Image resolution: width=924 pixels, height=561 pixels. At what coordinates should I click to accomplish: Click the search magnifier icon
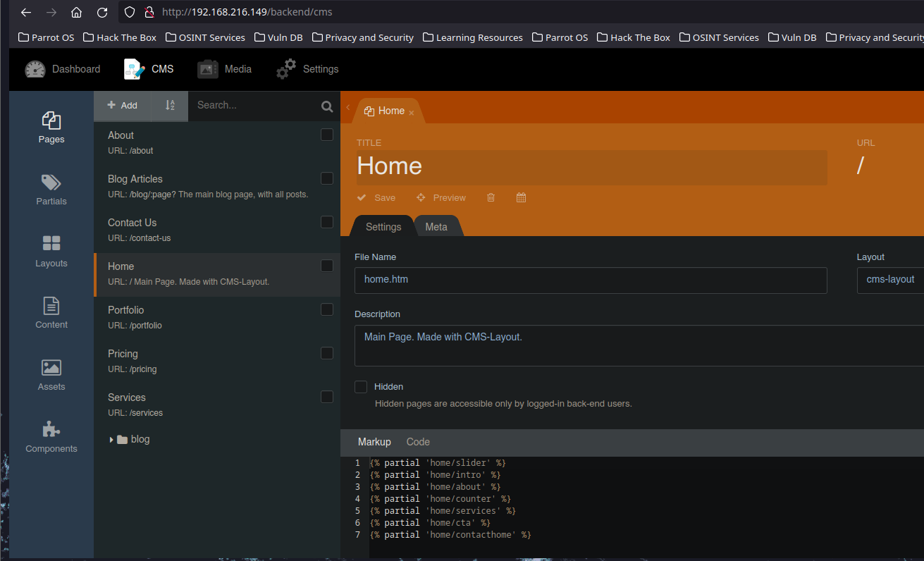327,106
